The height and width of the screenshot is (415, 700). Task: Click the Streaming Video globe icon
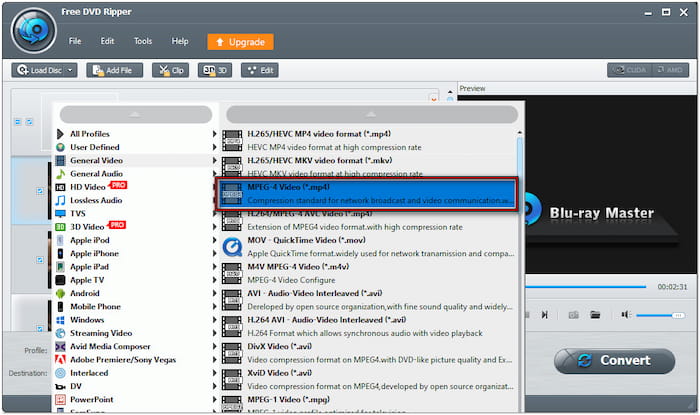click(x=60, y=333)
